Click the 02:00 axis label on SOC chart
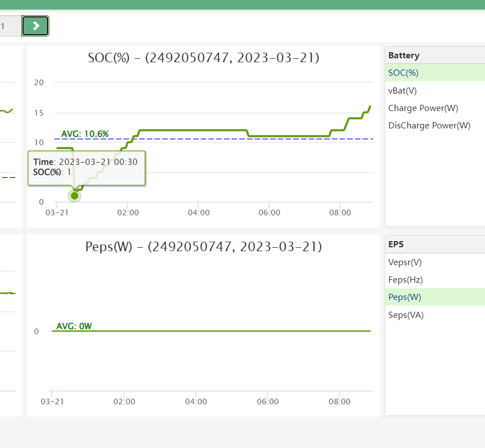The height and width of the screenshot is (448, 485). point(128,213)
